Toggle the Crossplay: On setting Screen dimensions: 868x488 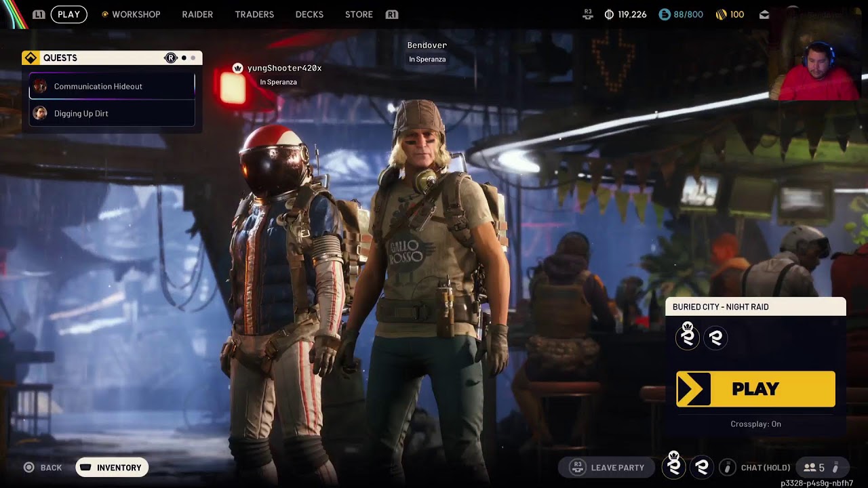point(755,424)
